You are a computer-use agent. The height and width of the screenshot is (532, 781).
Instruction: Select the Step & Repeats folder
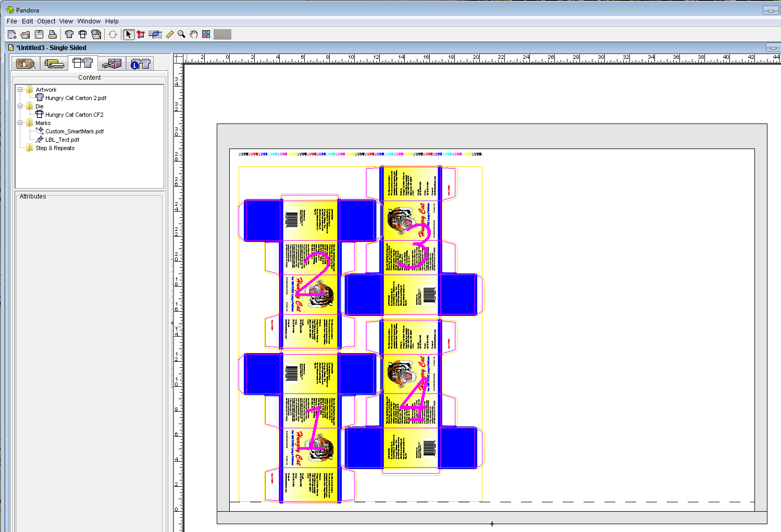pyautogui.click(x=55, y=148)
